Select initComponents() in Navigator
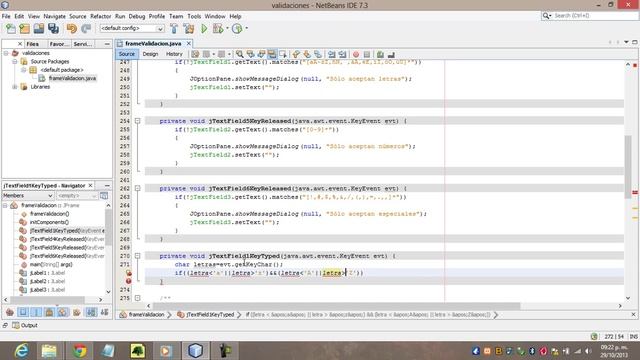 coord(49,222)
